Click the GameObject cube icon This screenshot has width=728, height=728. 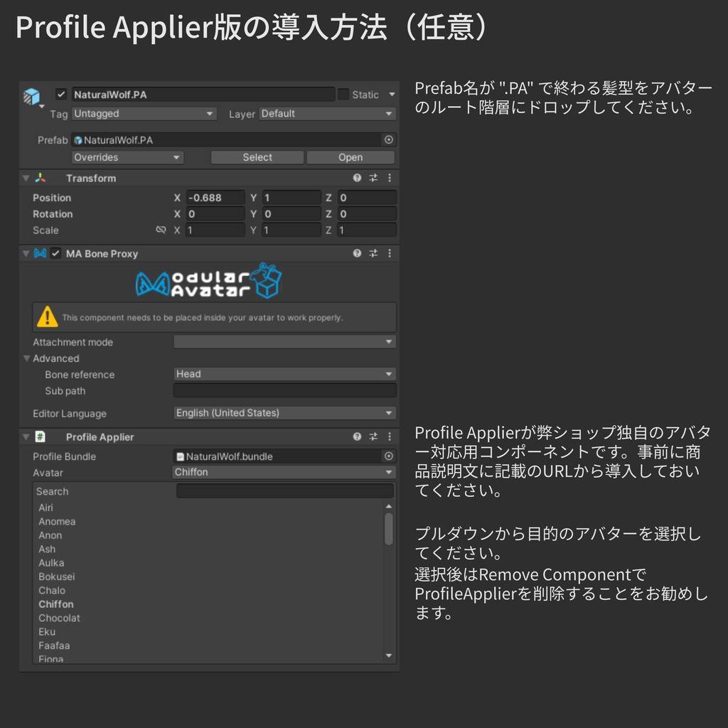click(x=31, y=96)
